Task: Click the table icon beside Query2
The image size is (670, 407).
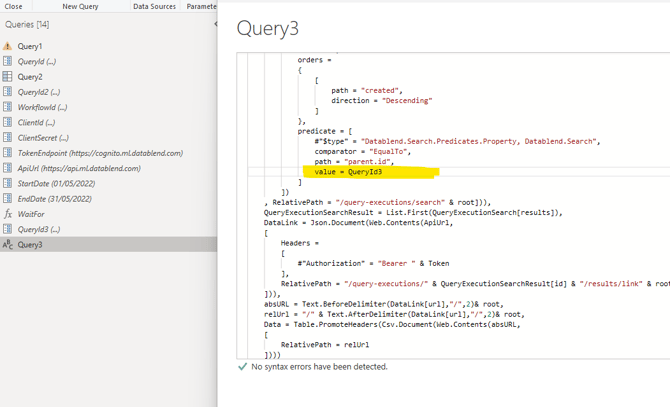Action: (x=7, y=76)
